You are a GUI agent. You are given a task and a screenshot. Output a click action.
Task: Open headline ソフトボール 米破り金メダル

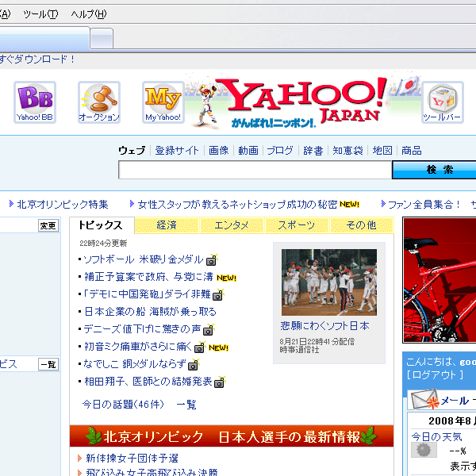click(x=144, y=259)
